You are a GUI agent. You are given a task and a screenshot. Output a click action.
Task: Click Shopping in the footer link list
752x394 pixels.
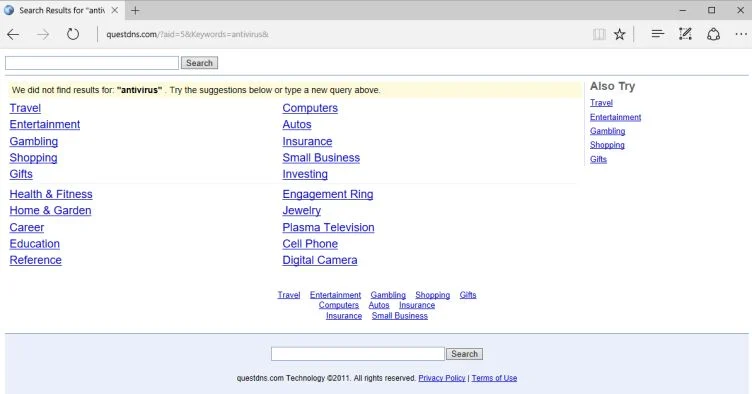(x=433, y=295)
